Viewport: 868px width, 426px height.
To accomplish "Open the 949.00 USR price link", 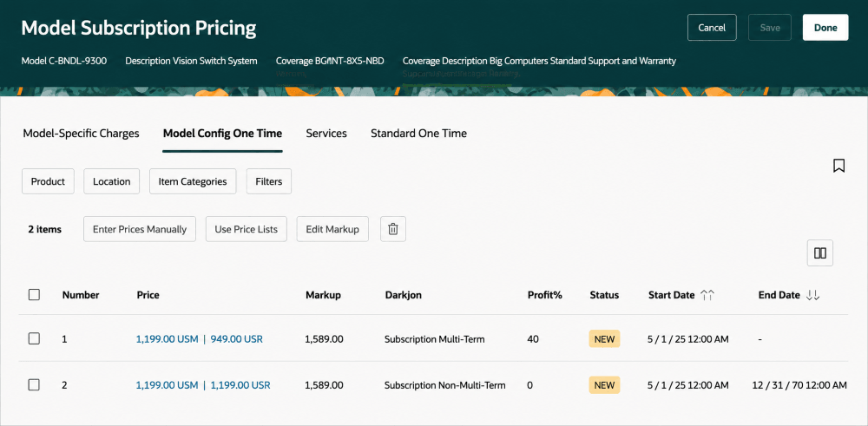I will (237, 339).
